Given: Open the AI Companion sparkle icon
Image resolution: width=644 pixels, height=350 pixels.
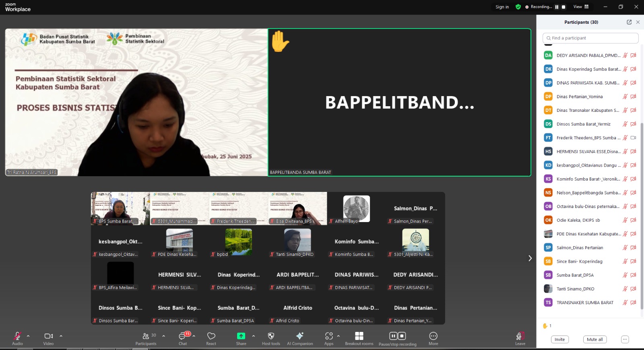Looking at the screenshot, I should (x=300, y=336).
